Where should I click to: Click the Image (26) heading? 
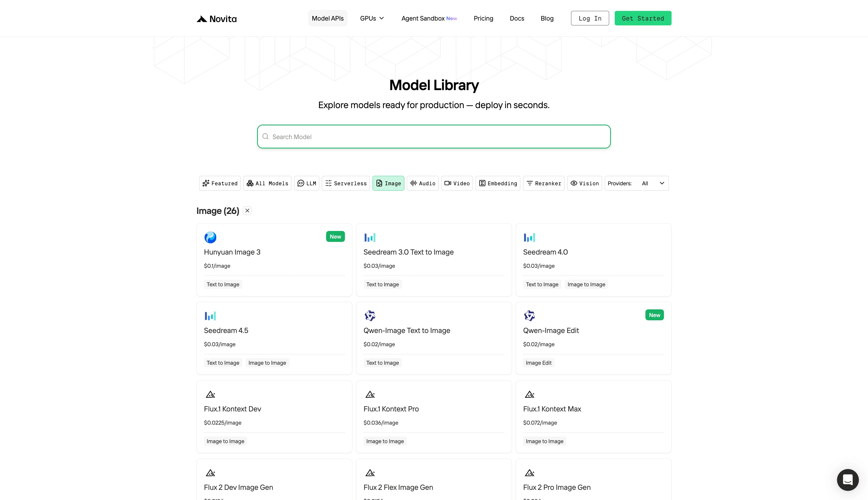click(218, 211)
